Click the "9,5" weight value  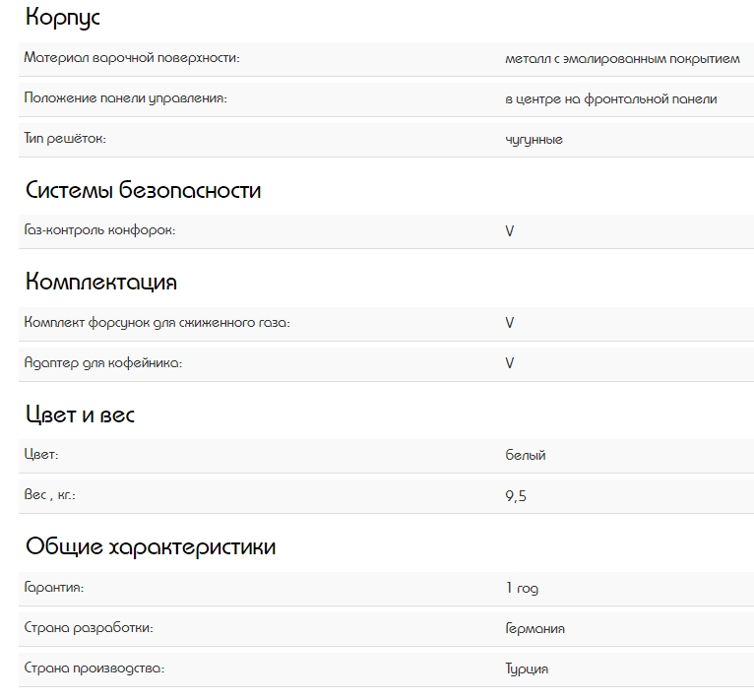pyautogui.click(x=516, y=496)
